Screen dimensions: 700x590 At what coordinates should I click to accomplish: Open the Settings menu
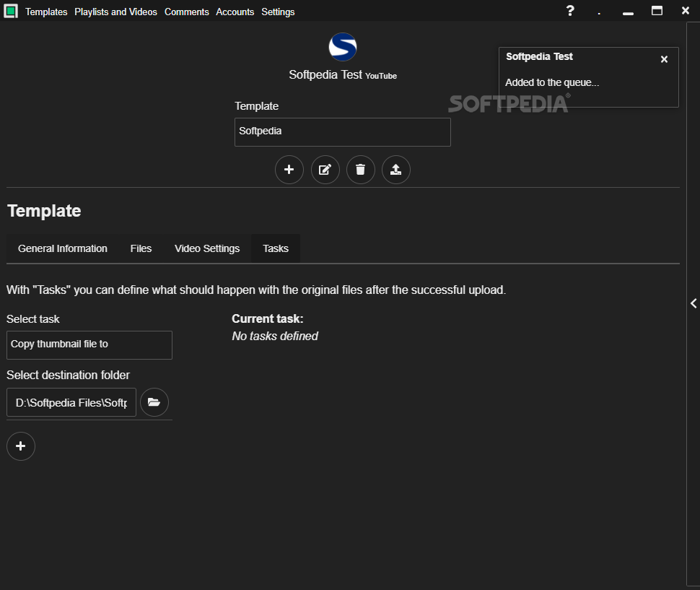click(x=278, y=12)
